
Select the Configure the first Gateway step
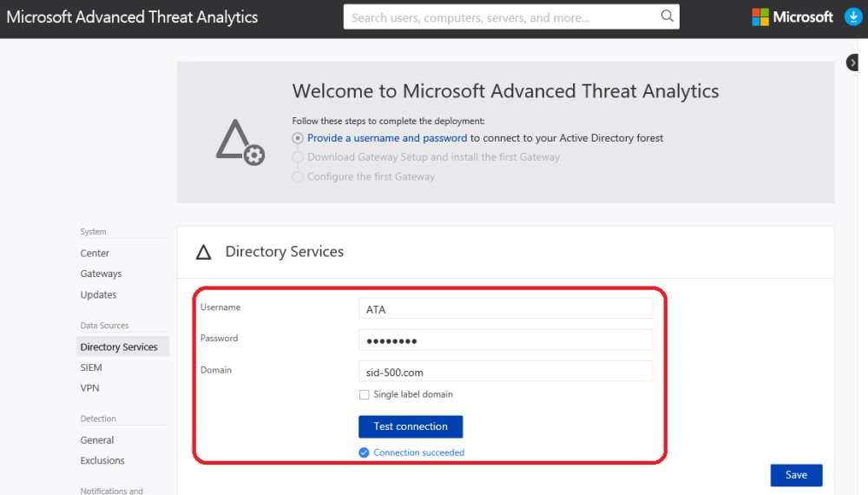click(x=298, y=176)
